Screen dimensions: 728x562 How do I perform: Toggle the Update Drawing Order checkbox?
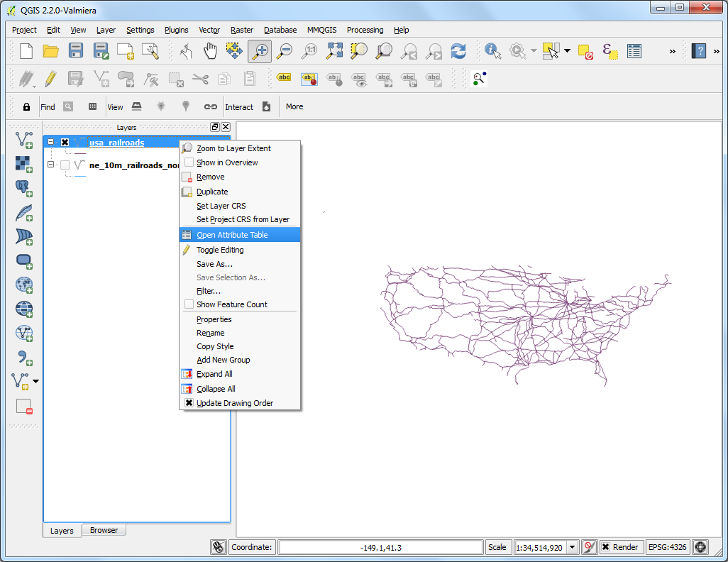click(x=189, y=402)
